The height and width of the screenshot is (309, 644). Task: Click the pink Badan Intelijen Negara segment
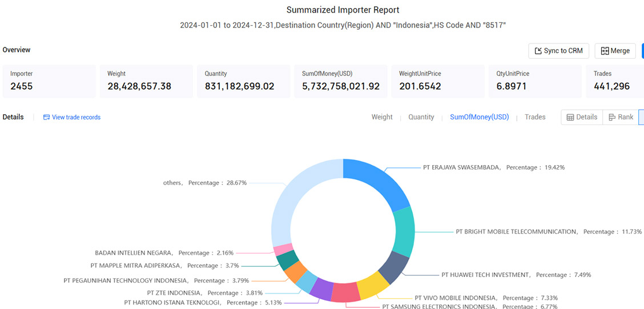pos(283,250)
